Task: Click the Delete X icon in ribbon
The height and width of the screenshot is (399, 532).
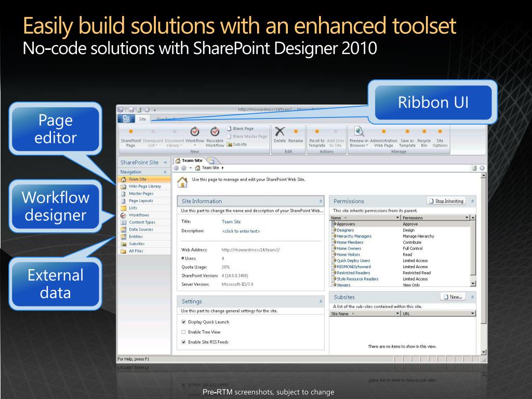Action: 280,131
